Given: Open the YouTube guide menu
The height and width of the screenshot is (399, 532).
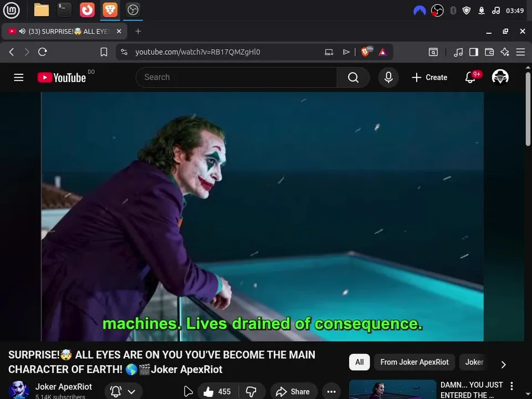Looking at the screenshot, I should pos(19,78).
